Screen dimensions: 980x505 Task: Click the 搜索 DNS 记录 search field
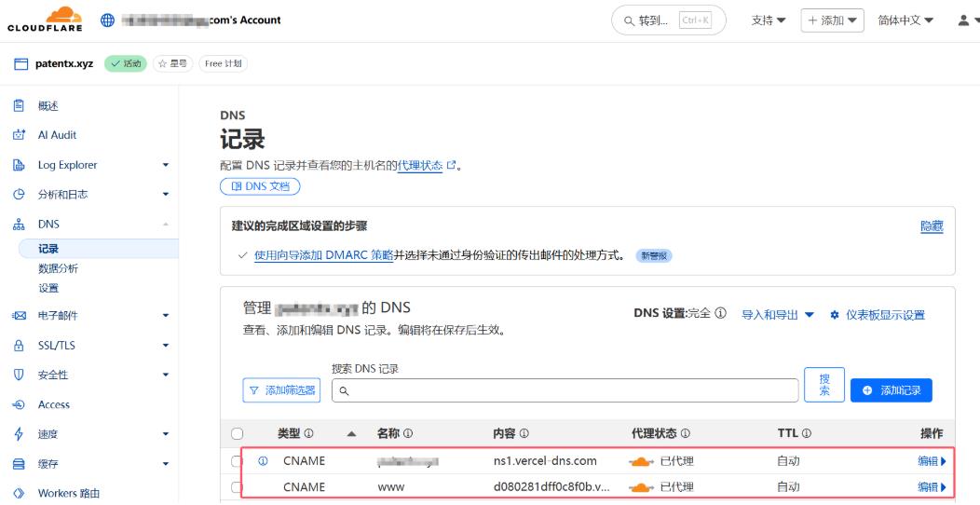click(x=566, y=390)
